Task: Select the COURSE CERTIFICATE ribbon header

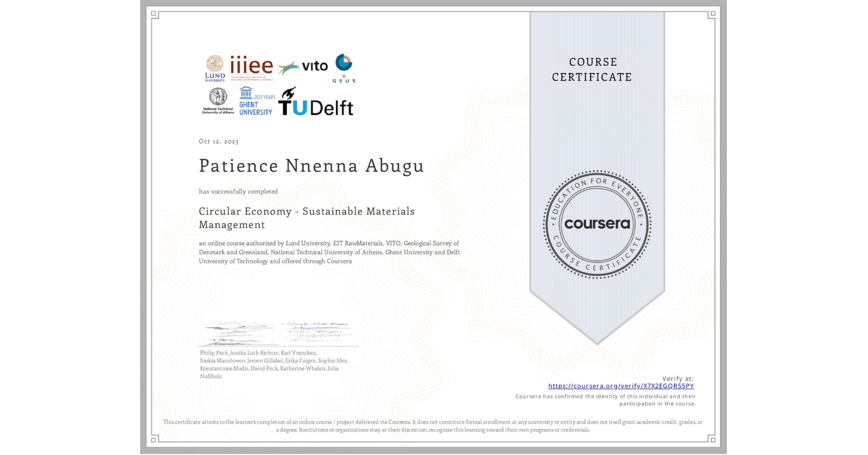Action: [595, 69]
